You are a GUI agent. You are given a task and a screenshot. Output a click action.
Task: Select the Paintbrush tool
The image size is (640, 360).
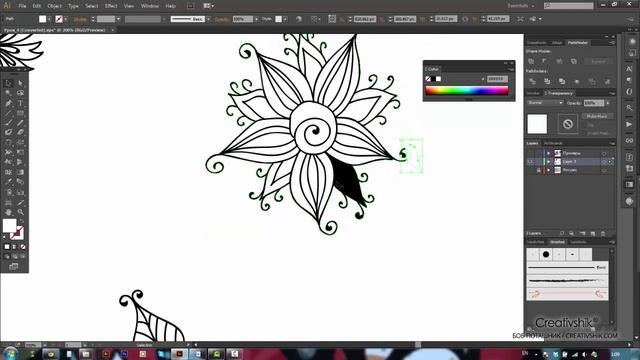(x=8, y=123)
